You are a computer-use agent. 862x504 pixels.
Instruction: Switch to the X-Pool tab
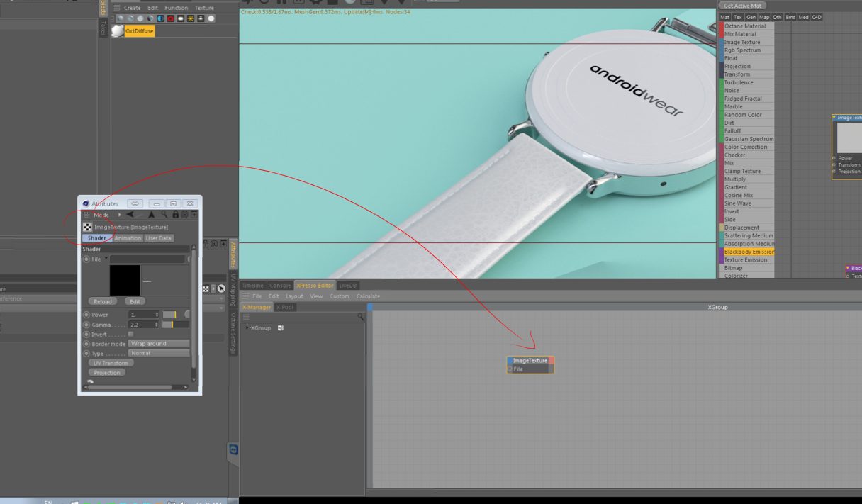(285, 307)
